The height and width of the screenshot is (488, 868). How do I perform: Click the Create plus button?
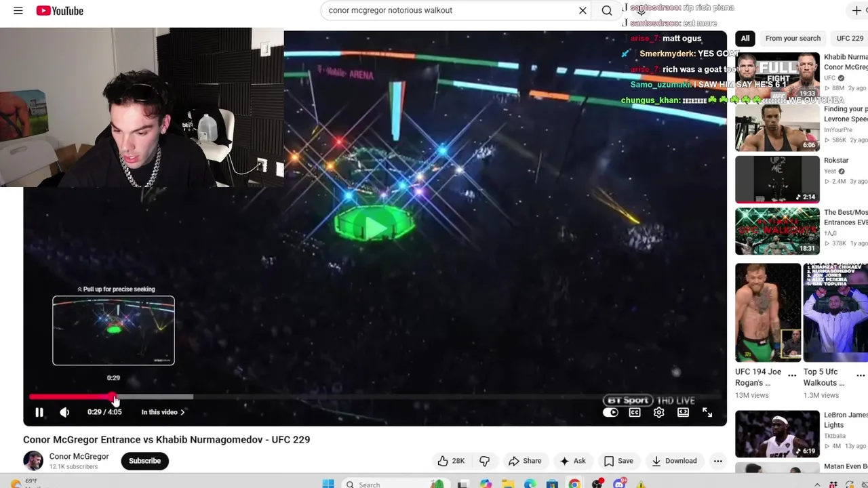tap(856, 10)
